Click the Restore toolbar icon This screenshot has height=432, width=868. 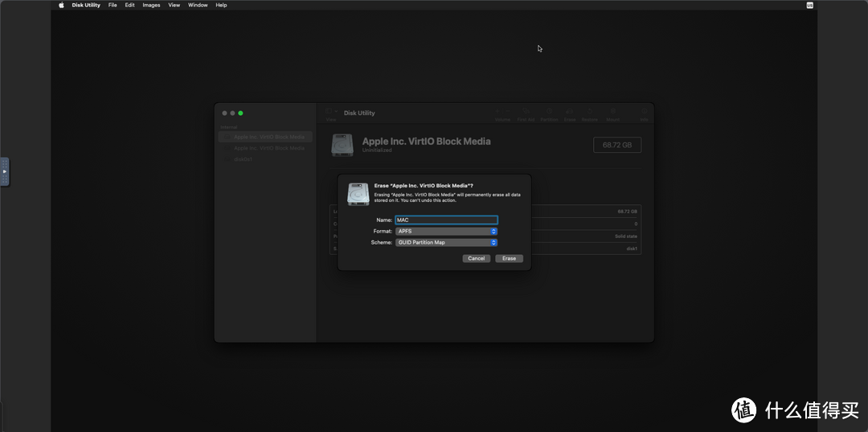(590, 111)
